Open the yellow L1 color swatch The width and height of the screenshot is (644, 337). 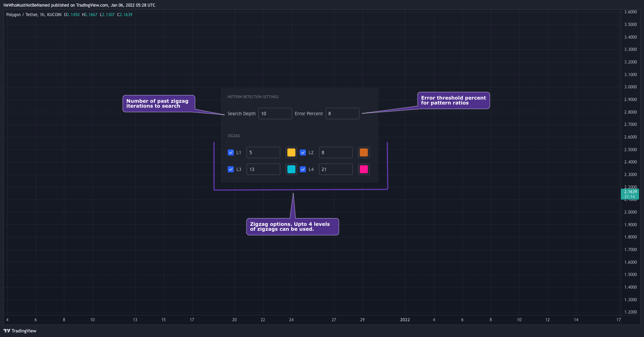click(x=291, y=153)
